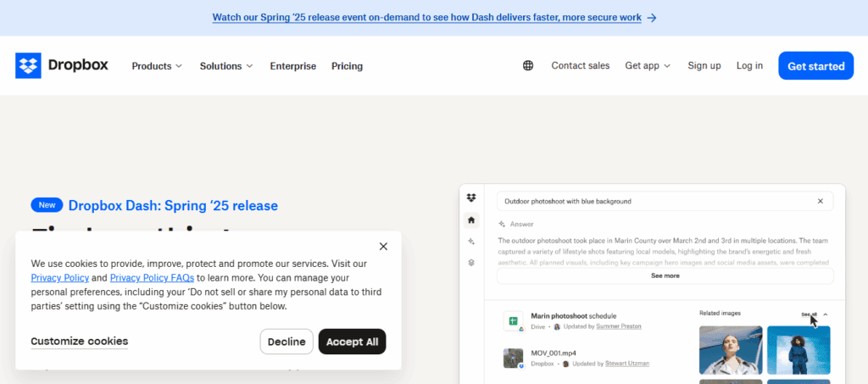This screenshot has width=868, height=384.
Task: Click the Related images heading
Action: click(720, 313)
